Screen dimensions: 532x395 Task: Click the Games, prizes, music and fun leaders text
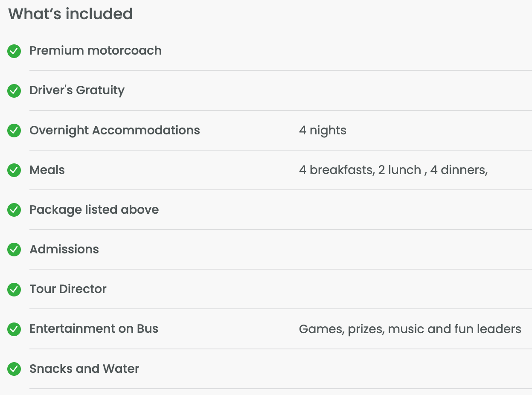click(410, 329)
